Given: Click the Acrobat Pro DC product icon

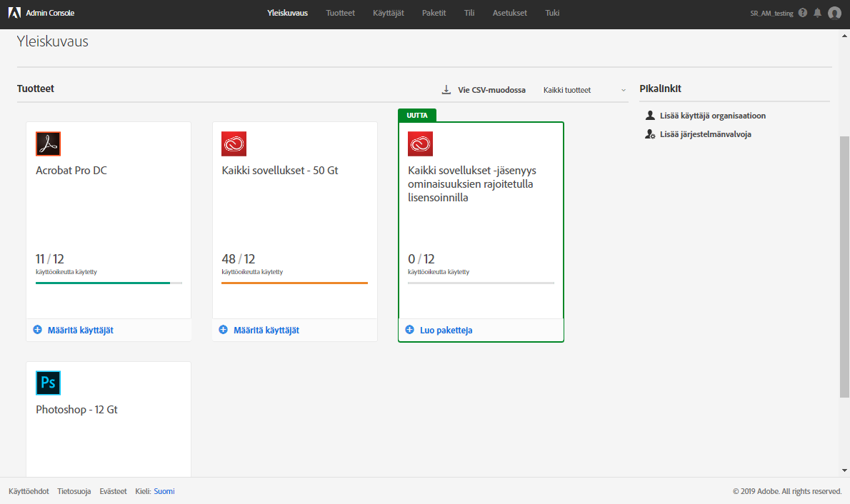Looking at the screenshot, I should pos(48,143).
